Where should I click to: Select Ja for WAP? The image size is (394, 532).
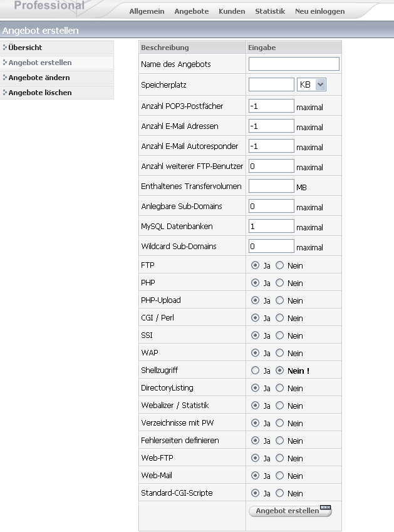coord(255,353)
